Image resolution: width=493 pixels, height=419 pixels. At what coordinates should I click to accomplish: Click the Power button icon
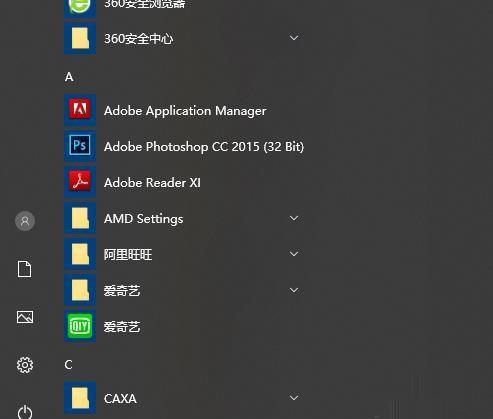[25, 412]
